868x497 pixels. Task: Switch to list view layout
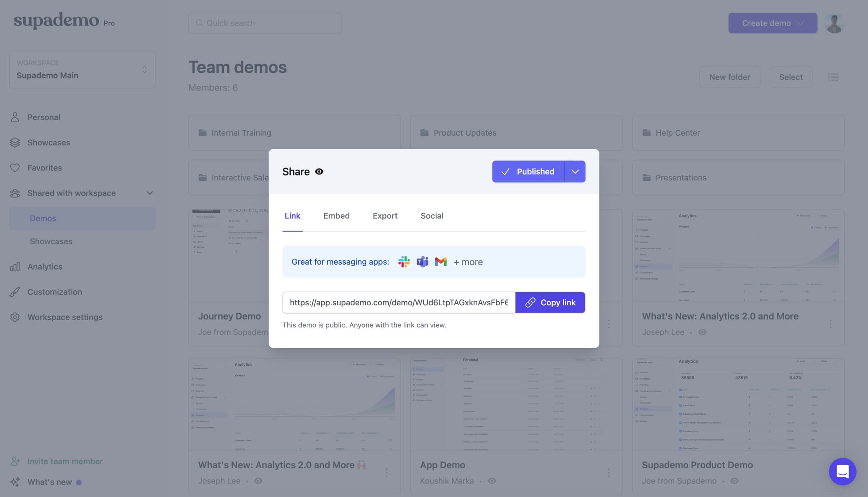(x=833, y=77)
